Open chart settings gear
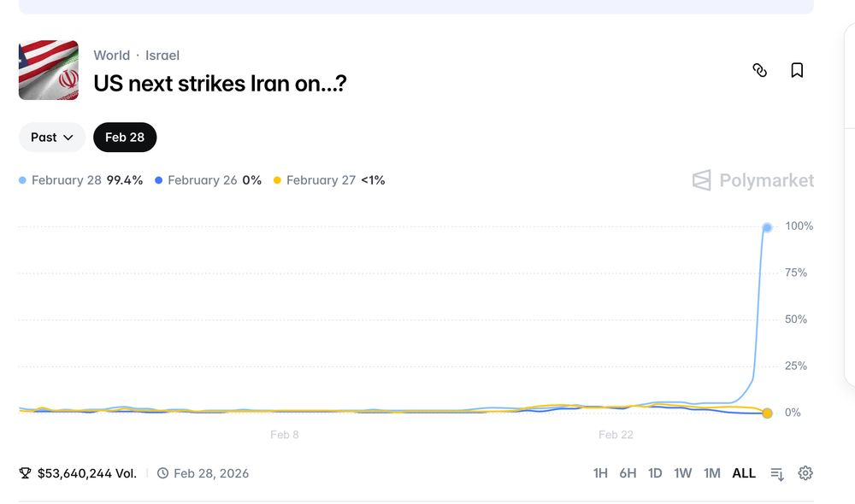 [805, 473]
